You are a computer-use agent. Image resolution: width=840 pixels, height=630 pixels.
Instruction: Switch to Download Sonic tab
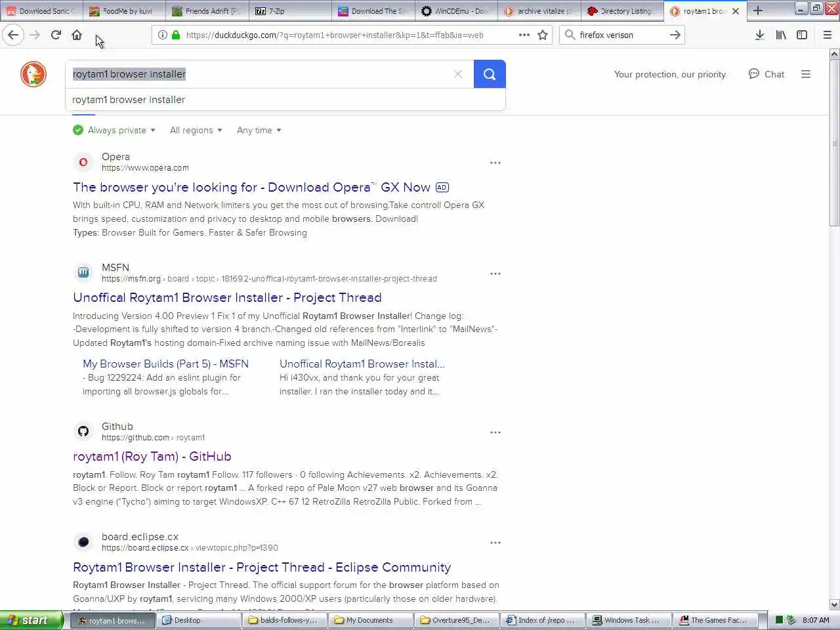(x=41, y=10)
